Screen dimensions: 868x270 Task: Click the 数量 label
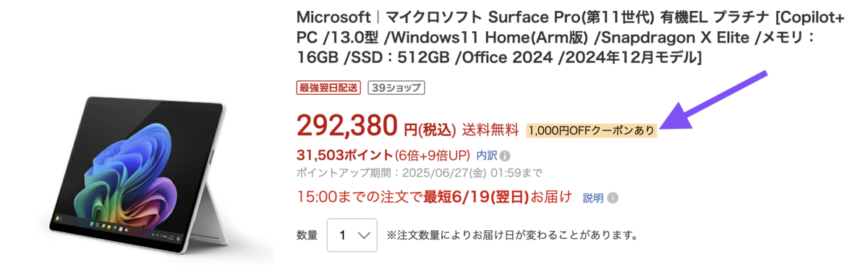(x=307, y=235)
